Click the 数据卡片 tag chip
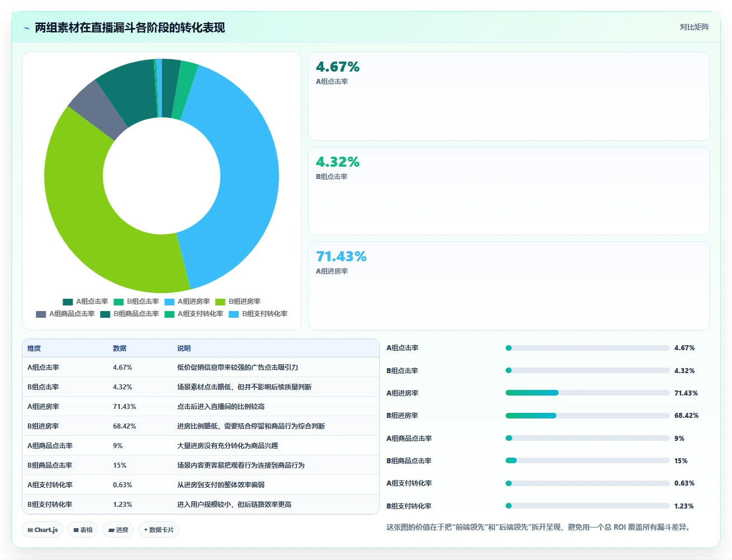The height and width of the screenshot is (560, 732). pos(159,530)
